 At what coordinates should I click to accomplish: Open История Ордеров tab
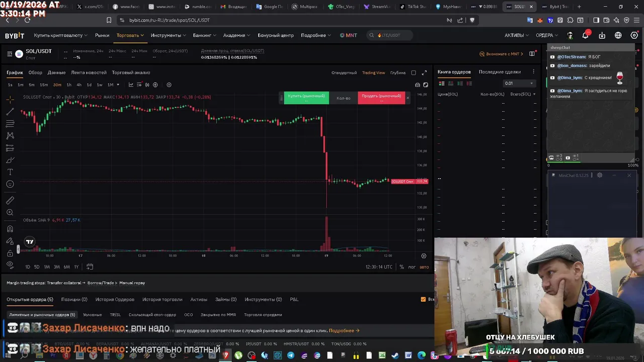click(x=115, y=299)
